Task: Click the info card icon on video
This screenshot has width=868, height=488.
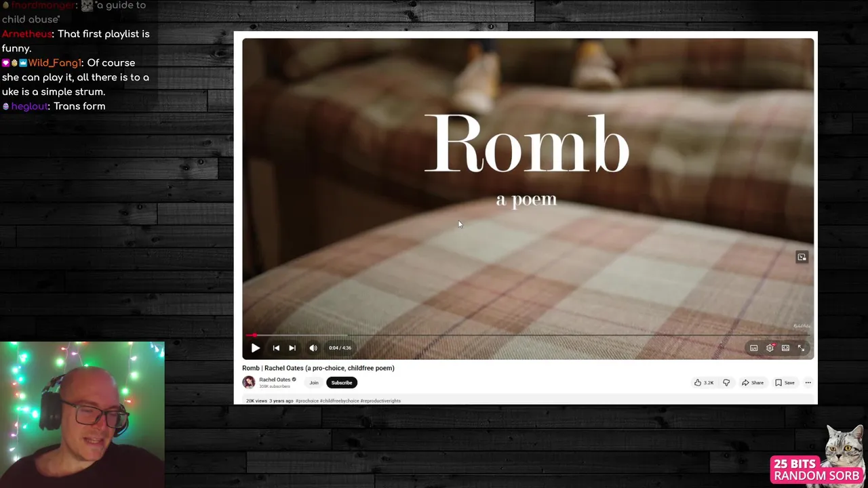Action: pyautogui.click(x=802, y=257)
